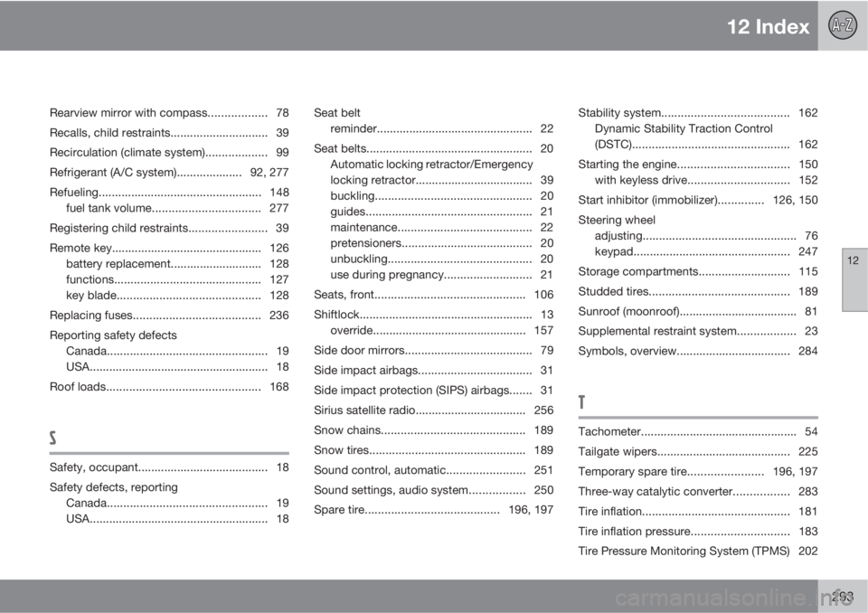This screenshot has width=868, height=613.
Task: Select 'keypad' under Steering wheel
Action: 706,252
